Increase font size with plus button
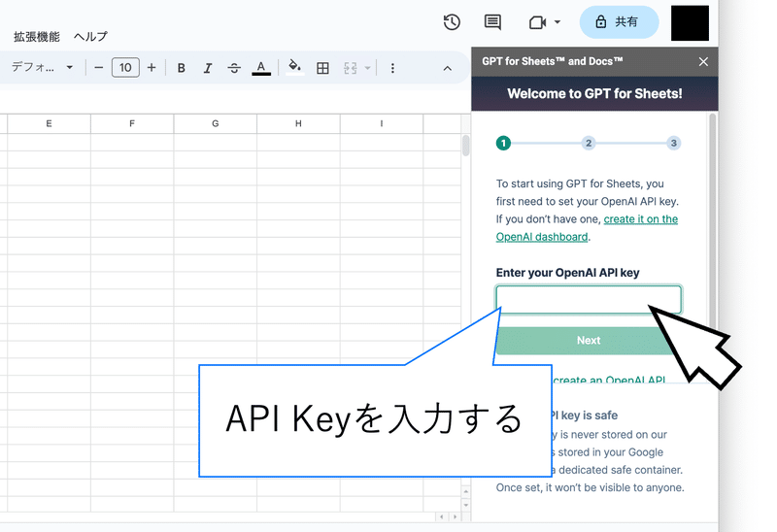This screenshot has width=777, height=532. click(x=152, y=67)
